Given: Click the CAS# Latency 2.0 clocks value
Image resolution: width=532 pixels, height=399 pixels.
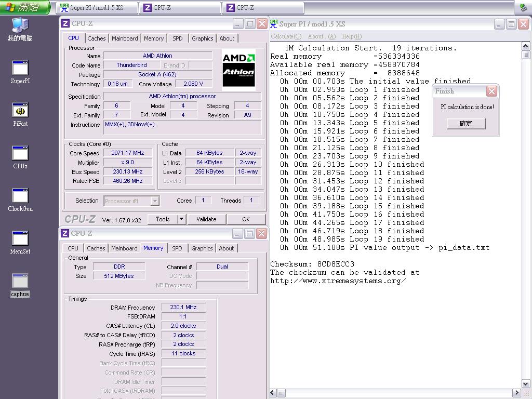Looking at the screenshot, I should [x=183, y=326].
